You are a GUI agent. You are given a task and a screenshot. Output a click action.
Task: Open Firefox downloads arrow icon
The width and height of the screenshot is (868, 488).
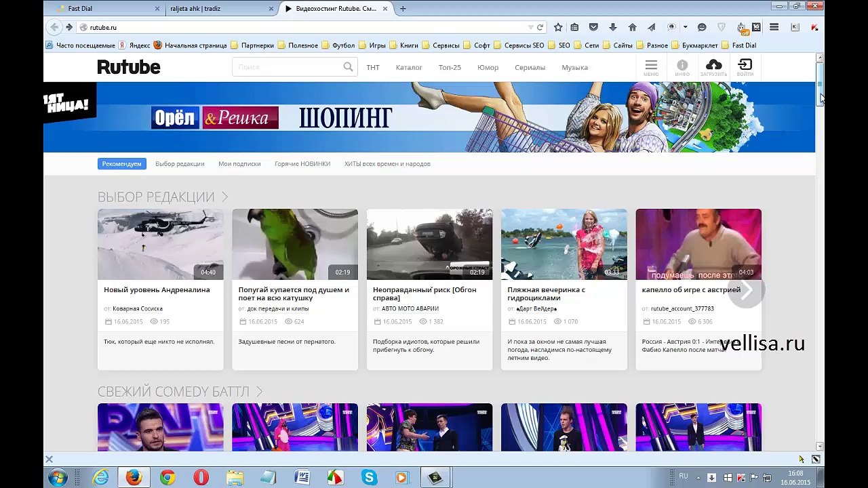coord(613,27)
